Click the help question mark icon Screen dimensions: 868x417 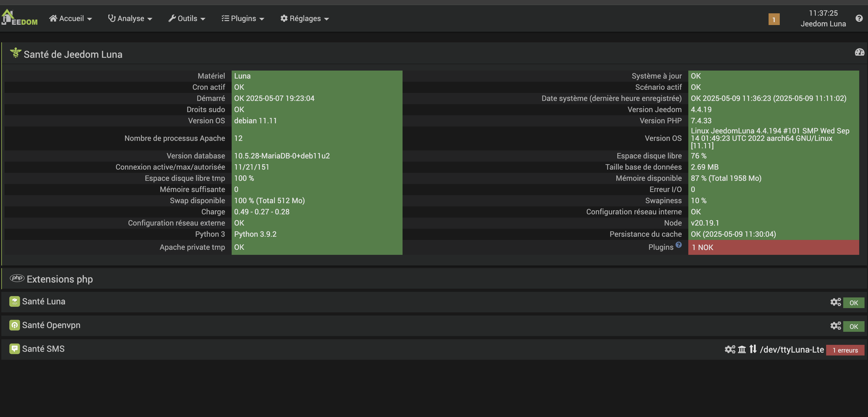pyautogui.click(x=859, y=18)
